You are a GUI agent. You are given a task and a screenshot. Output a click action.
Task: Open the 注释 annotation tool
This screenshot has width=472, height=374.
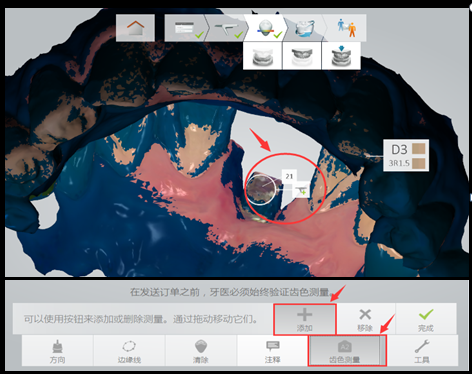273,351
